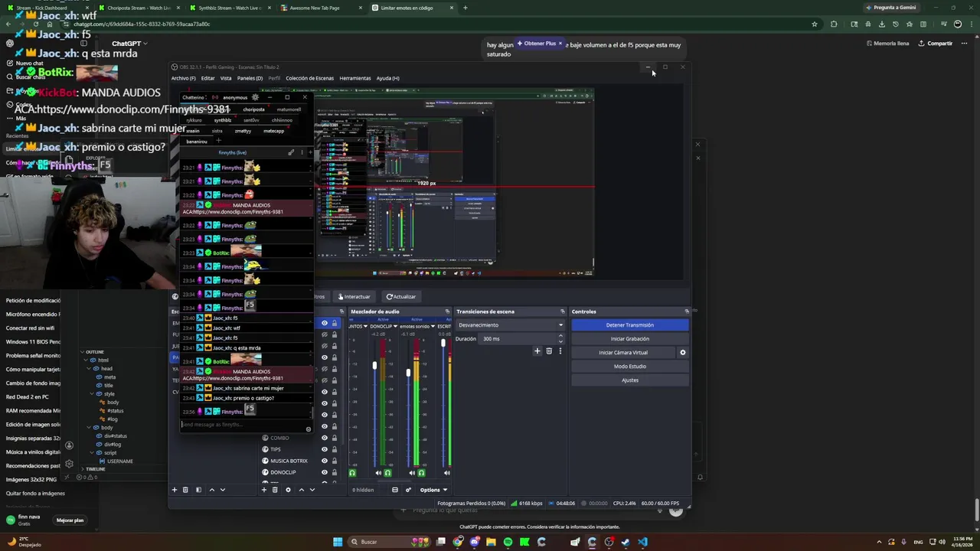Open Spotify from the taskbar
980x551 pixels.
508,542
